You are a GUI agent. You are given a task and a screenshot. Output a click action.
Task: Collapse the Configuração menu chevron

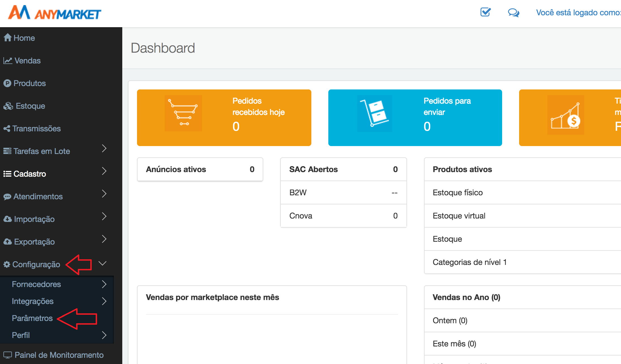102,263
